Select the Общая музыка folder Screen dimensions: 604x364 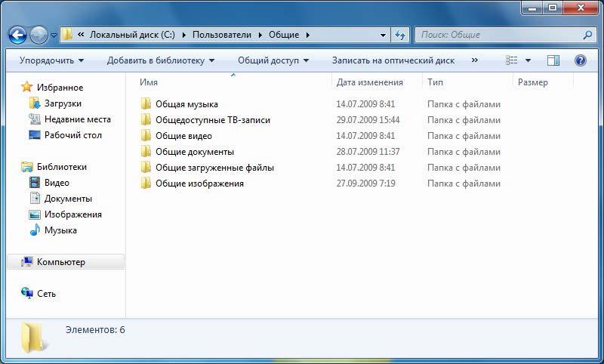pyautogui.click(x=186, y=104)
